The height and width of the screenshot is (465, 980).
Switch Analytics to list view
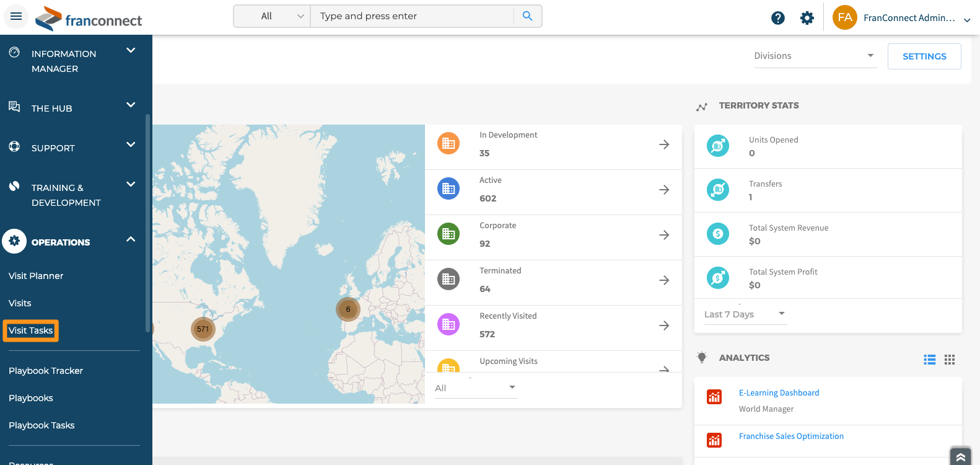coord(930,360)
